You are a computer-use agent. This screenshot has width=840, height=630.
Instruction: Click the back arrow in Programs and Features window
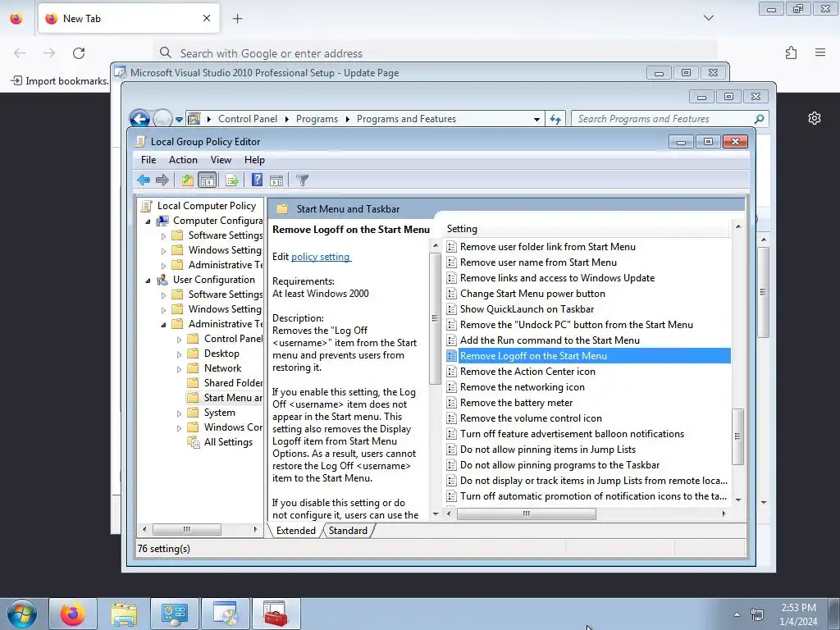tap(139, 119)
